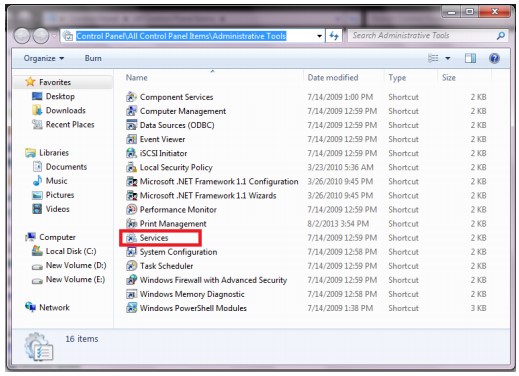This screenshot has width=519, height=376.
Task: Open the Organize dropdown menu
Action: click(x=44, y=58)
